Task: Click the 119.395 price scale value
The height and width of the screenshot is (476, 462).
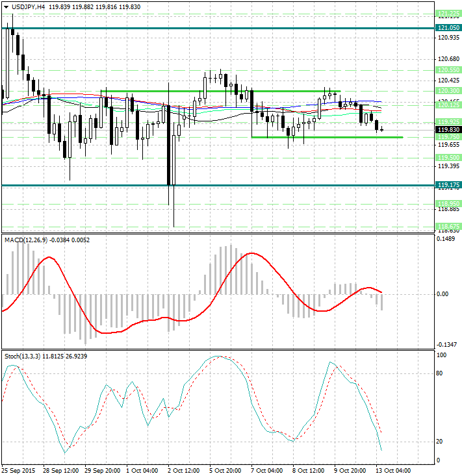Action: point(448,166)
